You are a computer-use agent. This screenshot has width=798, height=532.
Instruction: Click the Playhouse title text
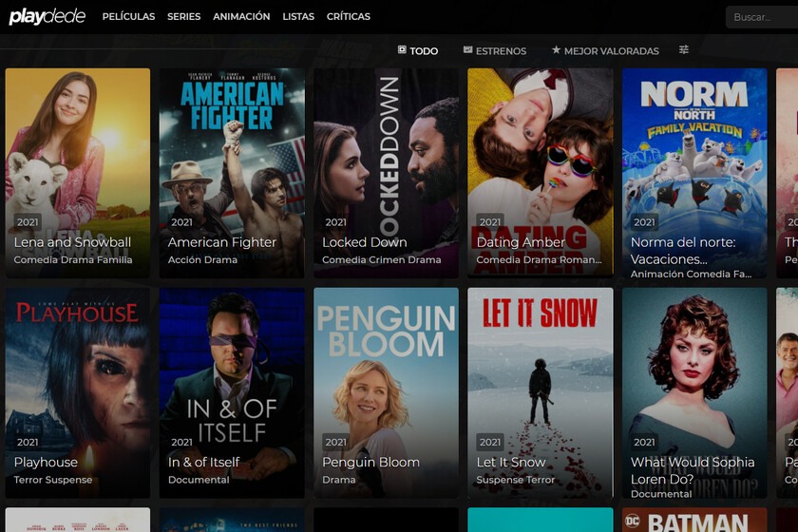[x=46, y=462]
